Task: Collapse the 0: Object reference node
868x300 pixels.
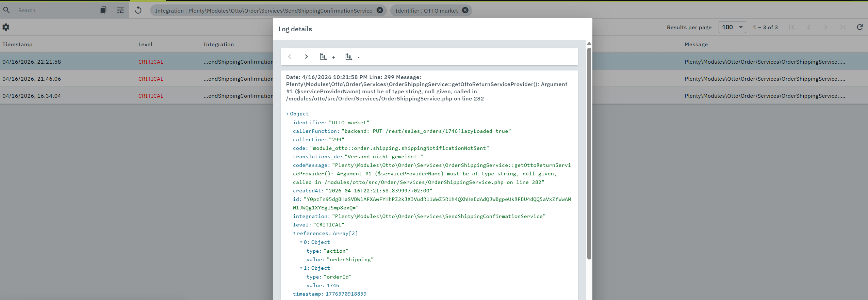Action: tap(301, 242)
